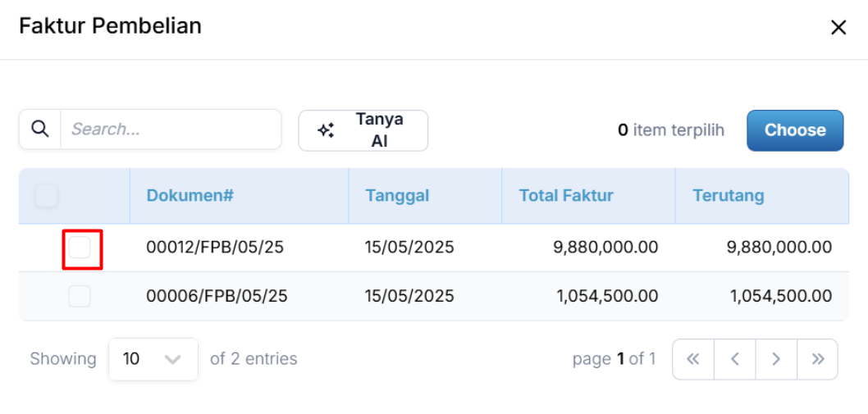
Task: Click the date of invoice 00006/FPB/05/25
Action: click(409, 296)
